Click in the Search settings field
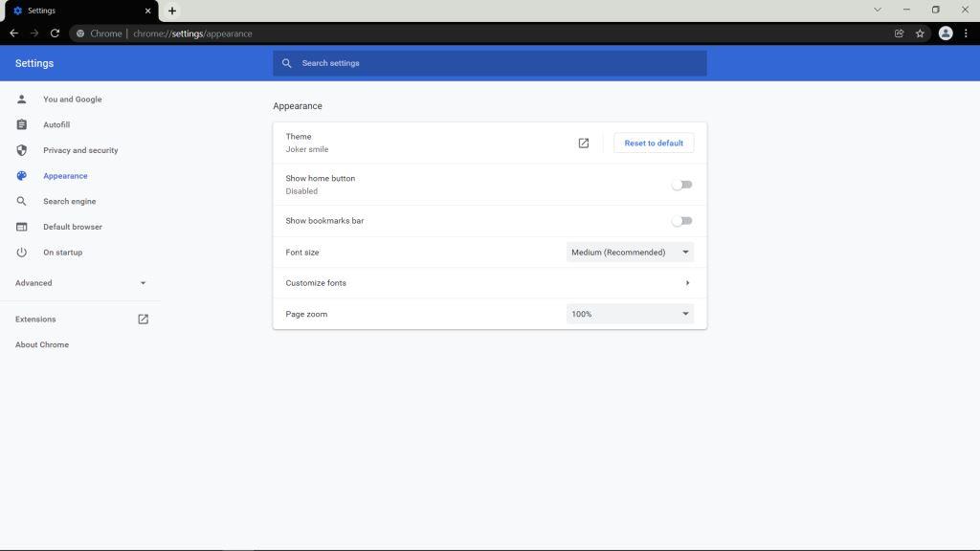Viewport: 980px width, 551px height. tap(489, 63)
